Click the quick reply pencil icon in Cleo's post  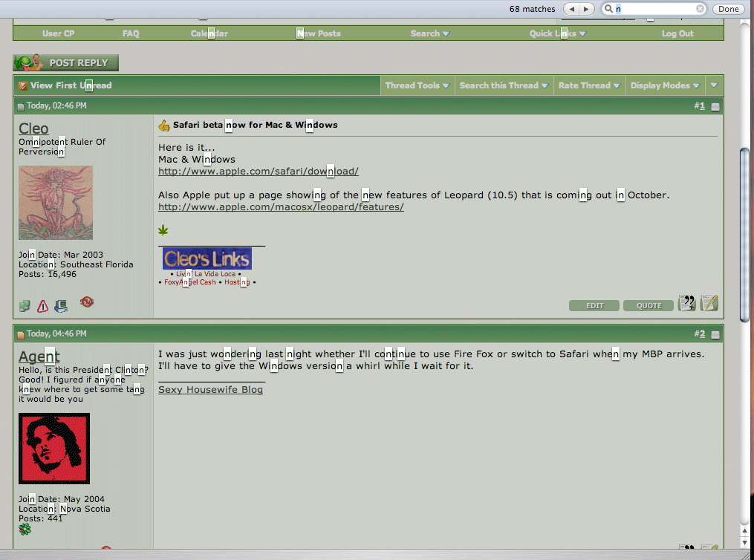[x=709, y=303]
